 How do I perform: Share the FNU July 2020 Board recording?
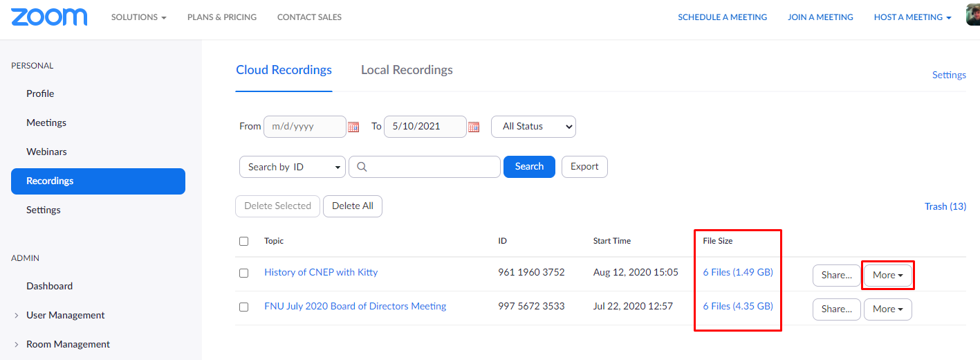[837, 309]
